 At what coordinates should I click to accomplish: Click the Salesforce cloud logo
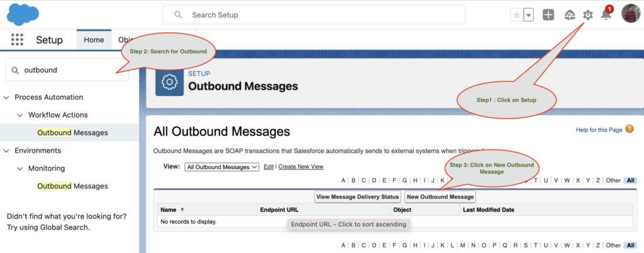pyautogui.click(x=23, y=14)
